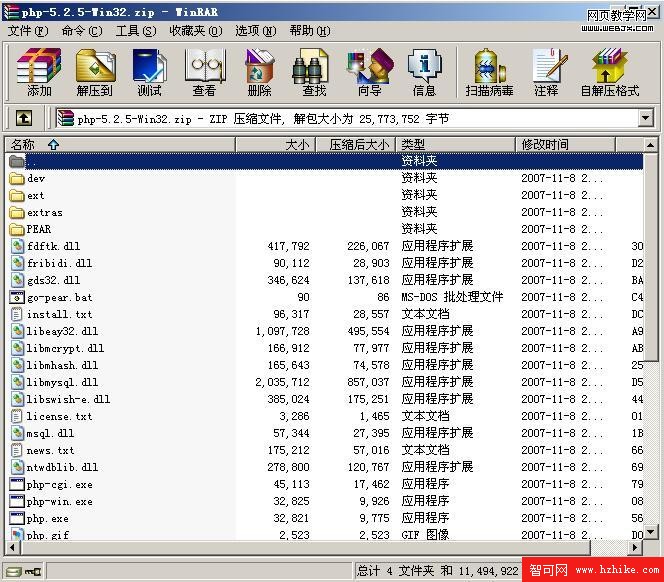This screenshot has width=664, height=582.
Task: Click the vertical scrollbar down arrow
Action: pos(651,532)
